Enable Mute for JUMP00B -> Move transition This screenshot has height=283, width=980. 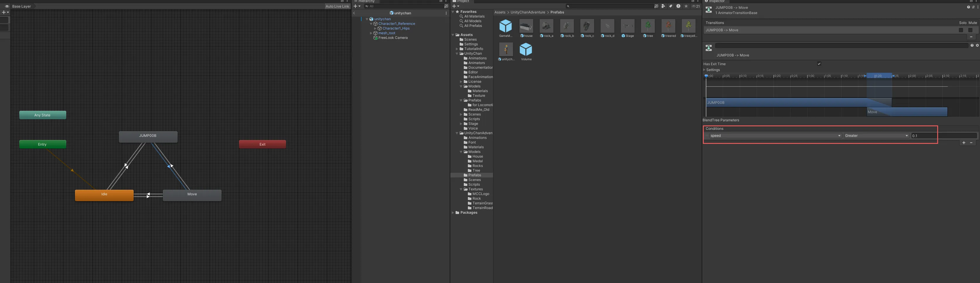pos(971,30)
